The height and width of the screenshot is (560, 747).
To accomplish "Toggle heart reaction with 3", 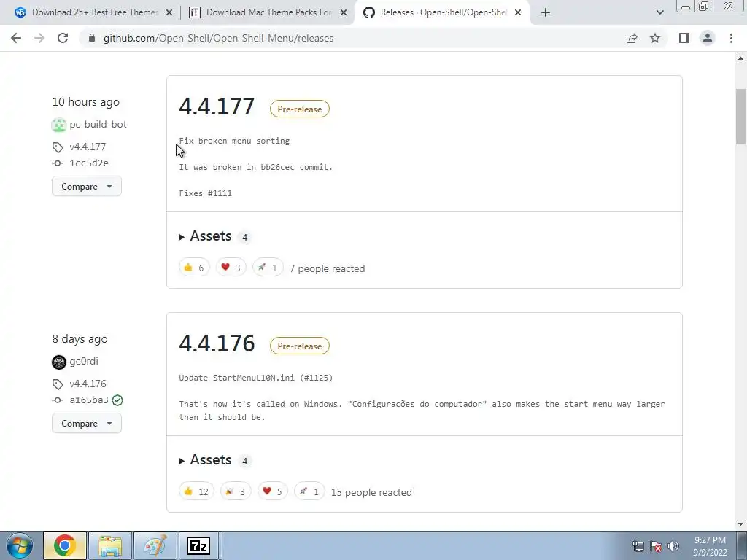I will tap(231, 268).
